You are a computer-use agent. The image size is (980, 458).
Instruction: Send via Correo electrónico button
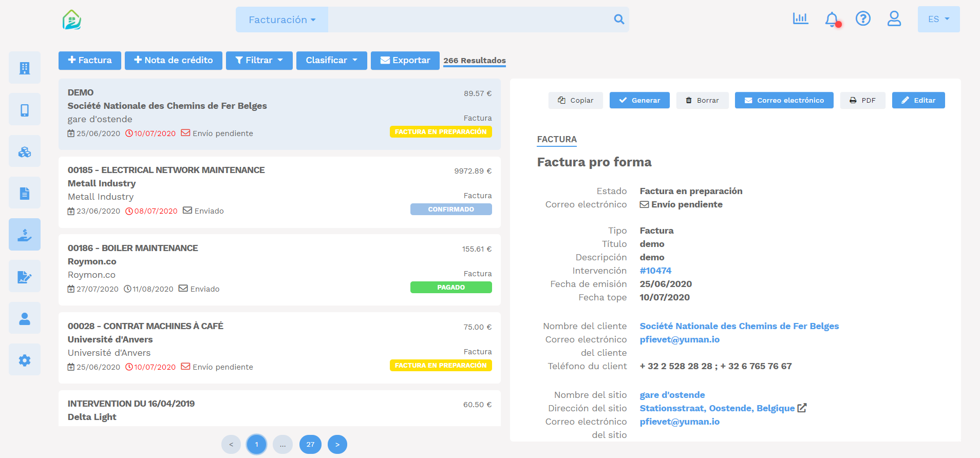(784, 100)
